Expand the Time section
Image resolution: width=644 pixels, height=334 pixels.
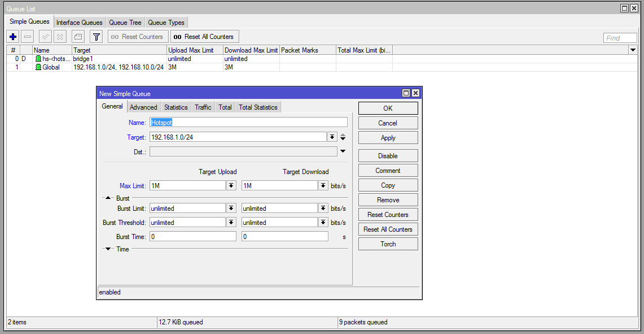click(108, 249)
